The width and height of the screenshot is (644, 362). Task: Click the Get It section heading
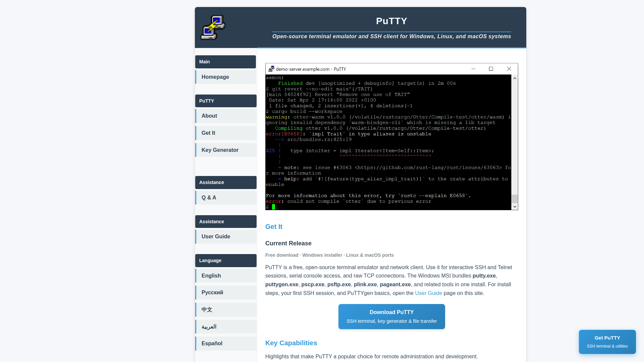pos(274,227)
